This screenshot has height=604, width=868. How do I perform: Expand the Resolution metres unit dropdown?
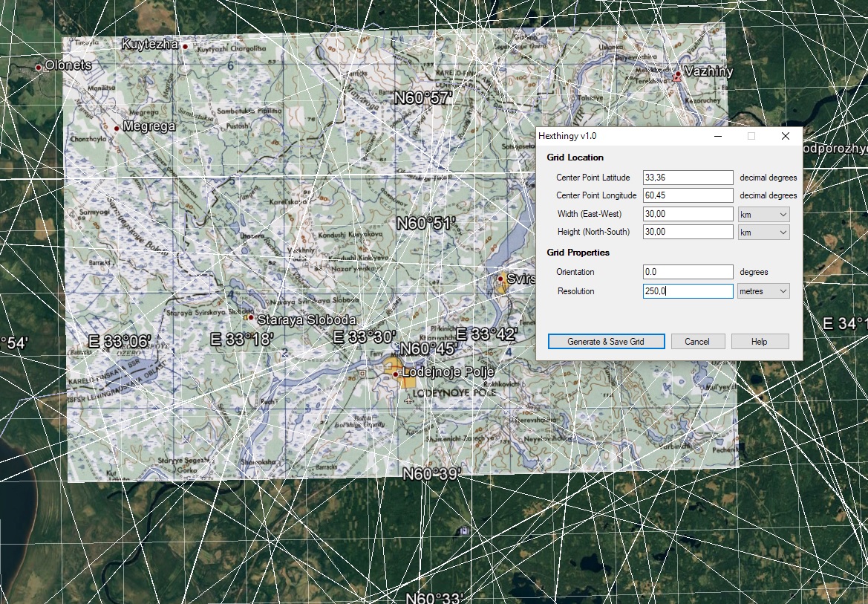[764, 291]
